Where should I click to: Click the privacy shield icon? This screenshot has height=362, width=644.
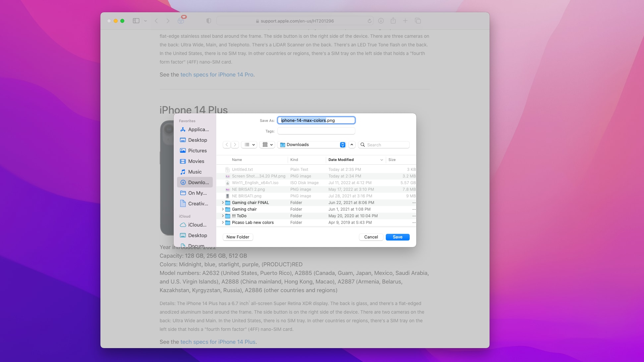point(208,21)
